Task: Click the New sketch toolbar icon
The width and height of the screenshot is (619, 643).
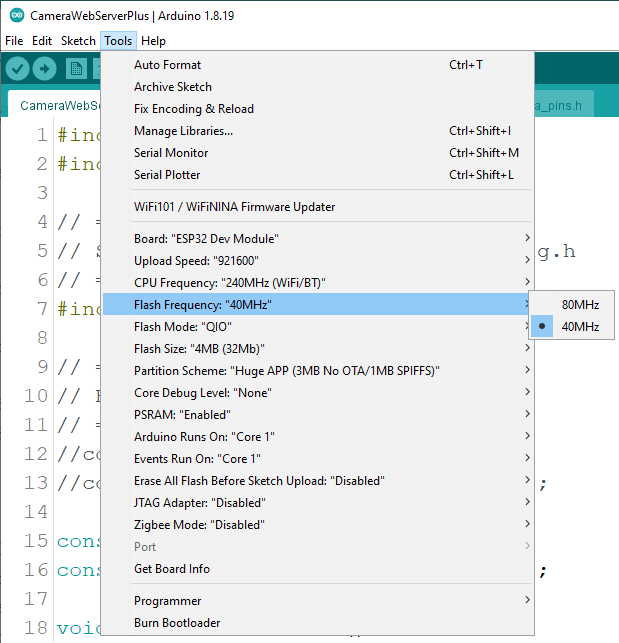Action: (x=76, y=68)
